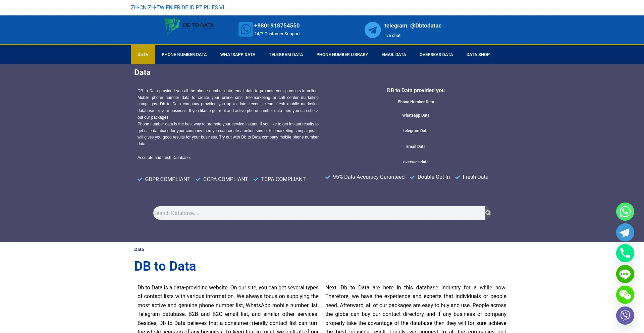Click the header Telegram circle icon

[372, 30]
